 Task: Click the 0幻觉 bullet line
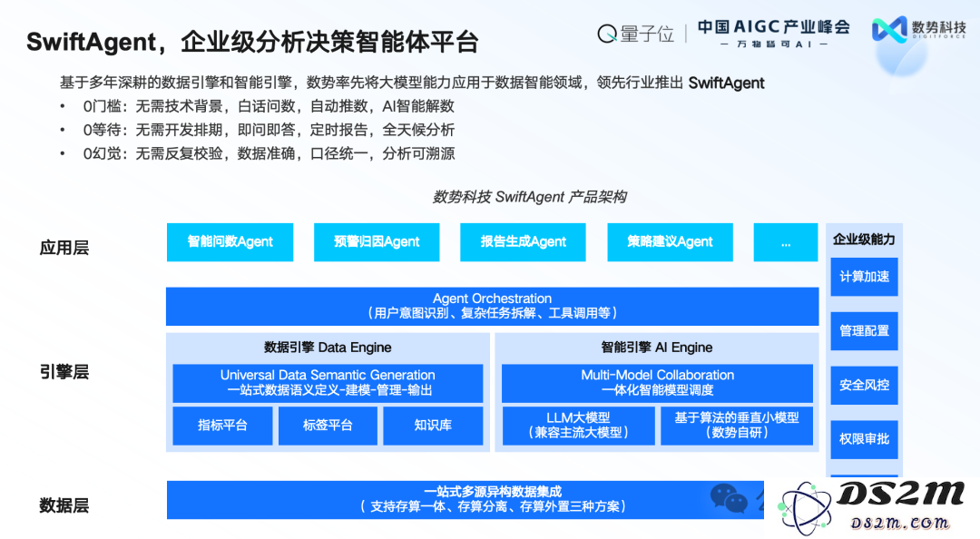(x=269, y=154)
